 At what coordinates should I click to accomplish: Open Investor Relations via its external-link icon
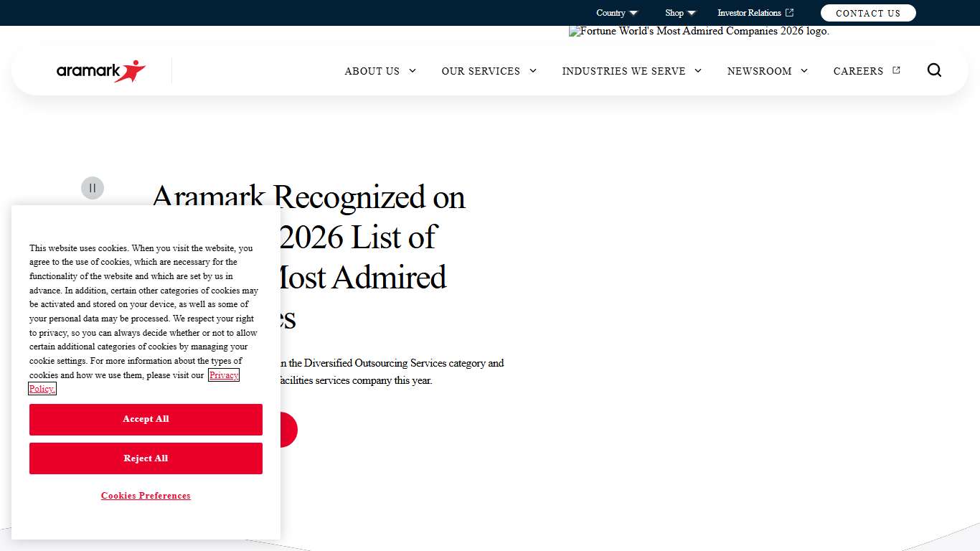[790, 12]
